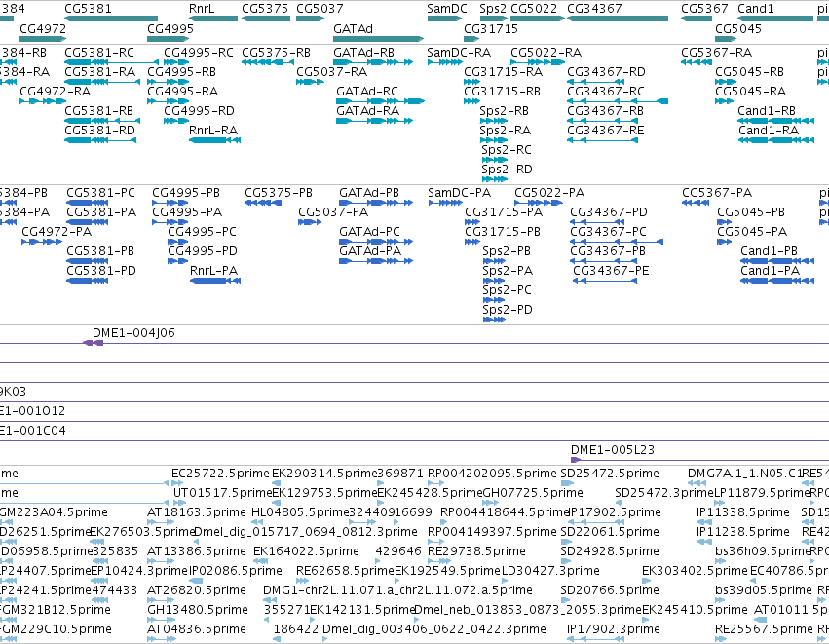Select EST EC25722.5prime label

coord(220,474)
